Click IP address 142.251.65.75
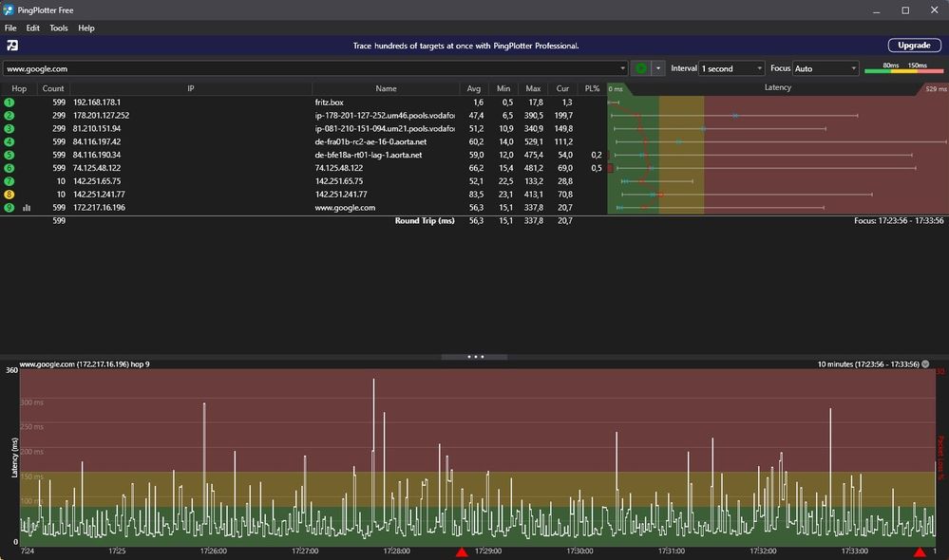Viewport: 949px width, 560px height. (97, 181)
